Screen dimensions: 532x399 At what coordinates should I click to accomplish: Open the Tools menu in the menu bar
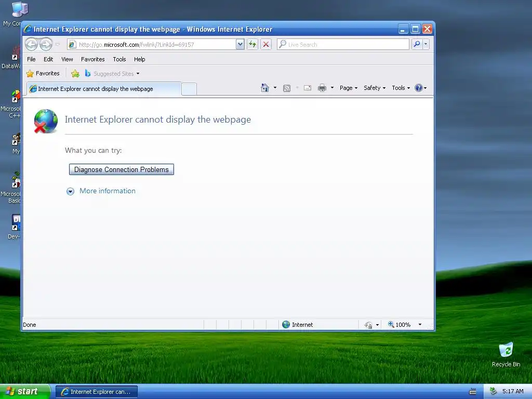coord(119,59)
